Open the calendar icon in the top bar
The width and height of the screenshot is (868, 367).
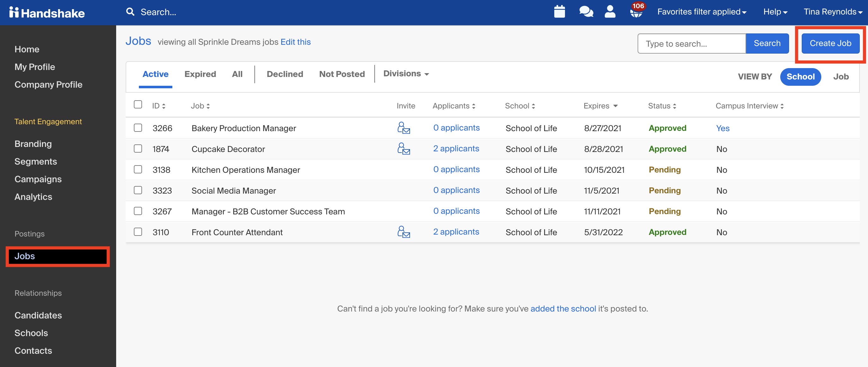click(559, 11)
